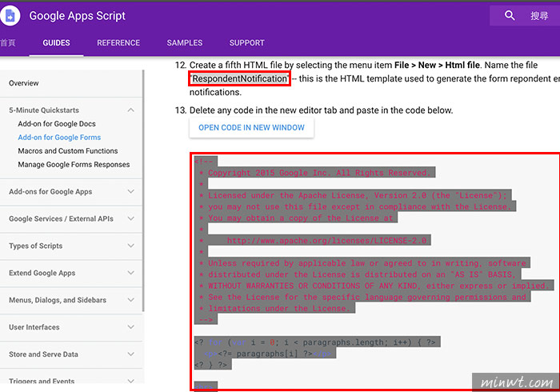Click the 'File > New > Html file' text
This screenshot has height=392, width=560.
[x=437, y=65]
